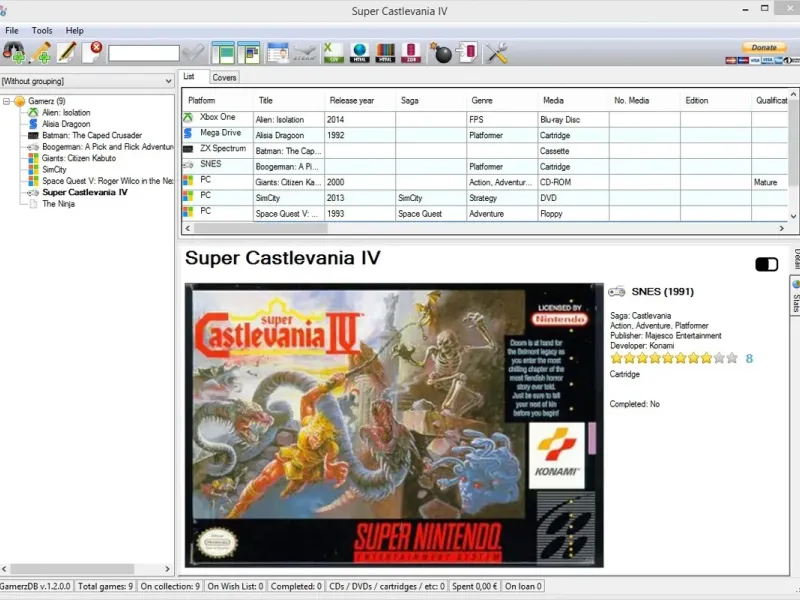Screen dimensions: 800x600
Task: Click the grey checkmark filter apply icon
Action: pyautogui.click(x=193, y=53)
